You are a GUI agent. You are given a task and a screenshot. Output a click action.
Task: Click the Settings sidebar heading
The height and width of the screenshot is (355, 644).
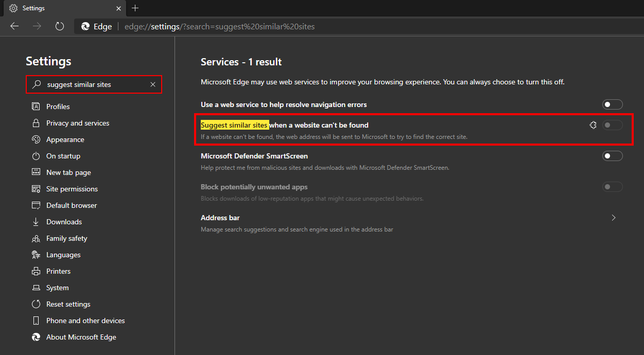48,61
